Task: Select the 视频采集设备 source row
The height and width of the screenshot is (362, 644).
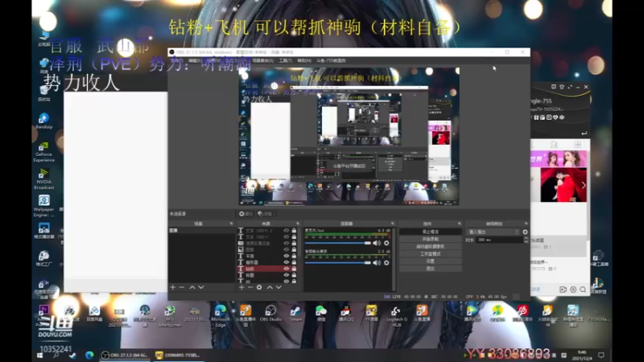Action: click(x=268, y=244)
